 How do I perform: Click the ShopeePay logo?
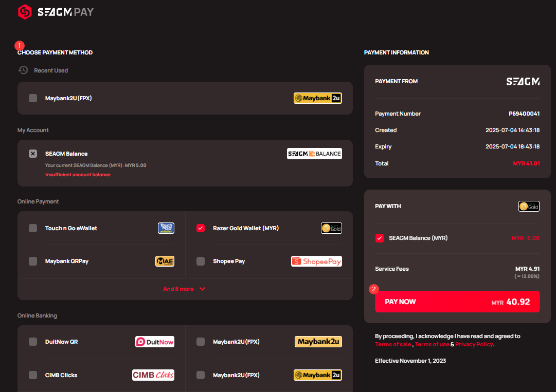point(317,262)
